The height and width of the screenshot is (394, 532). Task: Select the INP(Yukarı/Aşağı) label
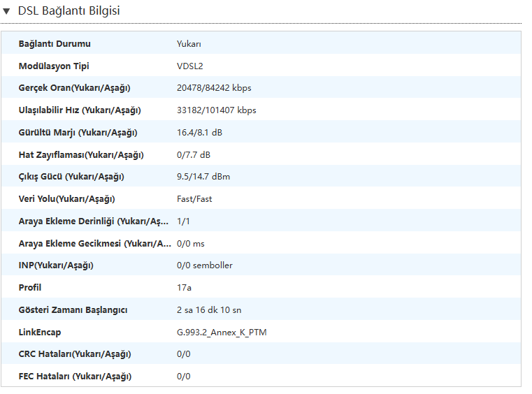coord(56,265)
